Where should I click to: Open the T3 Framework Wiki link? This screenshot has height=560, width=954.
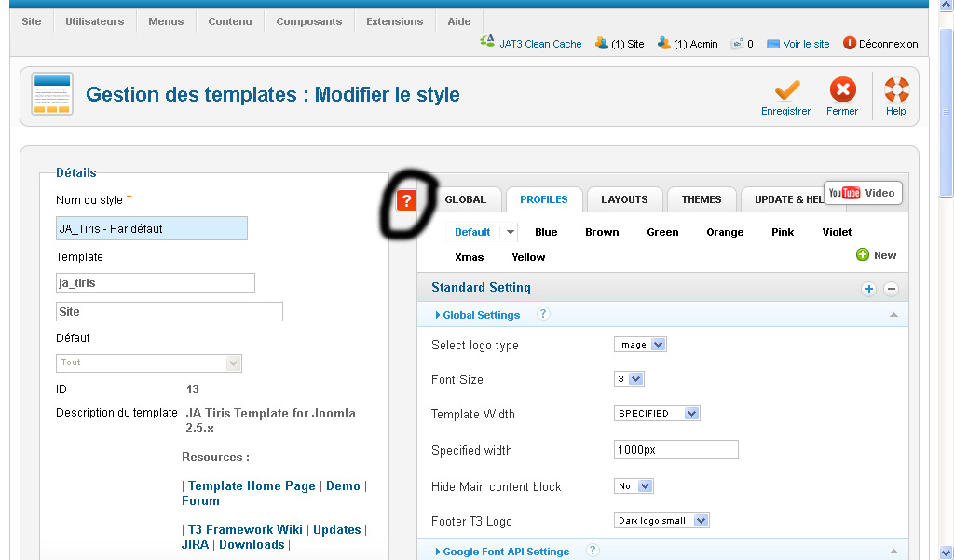tap(244, 529)
